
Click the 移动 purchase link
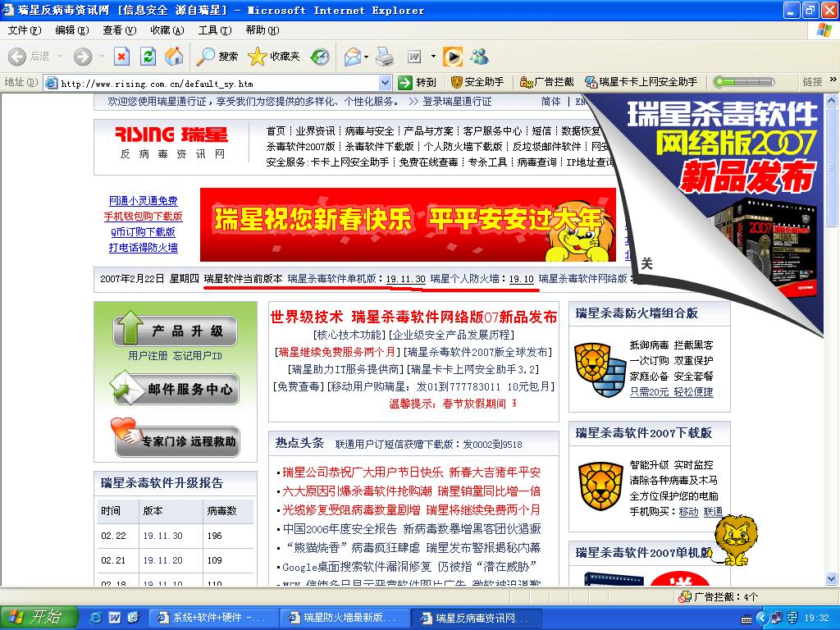[x=688, y=511]
